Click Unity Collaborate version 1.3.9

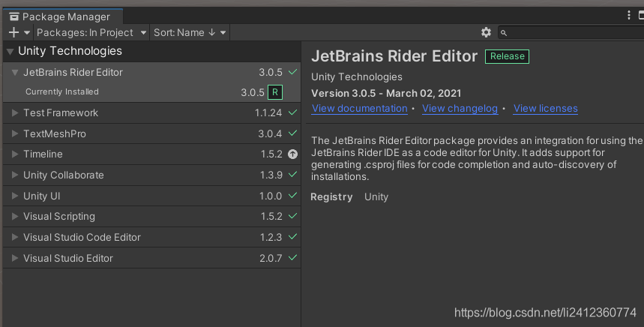[x=271, y=175]
